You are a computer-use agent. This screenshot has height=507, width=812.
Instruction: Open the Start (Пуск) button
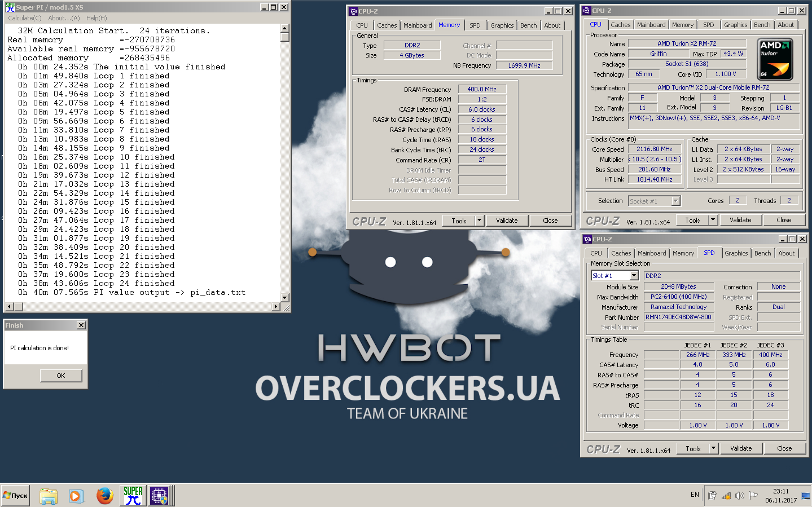[15, 496]
